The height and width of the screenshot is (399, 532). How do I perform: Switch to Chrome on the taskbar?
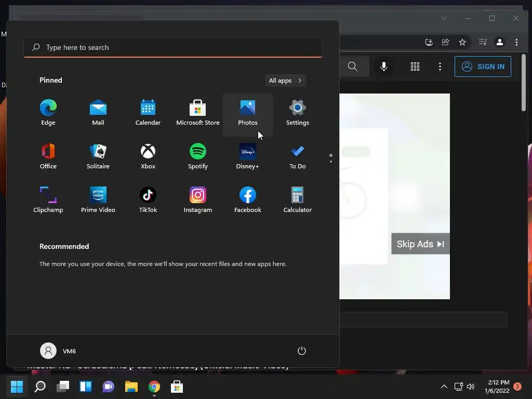pos(154,387)
